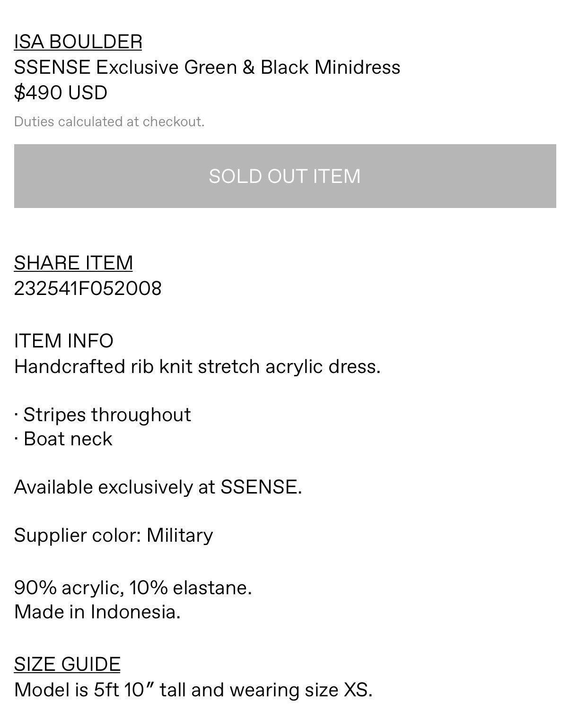Click the 'Handcrafted rib knit' description line
The height and width of the screenshot is (728, 570).
coord(197,366)
